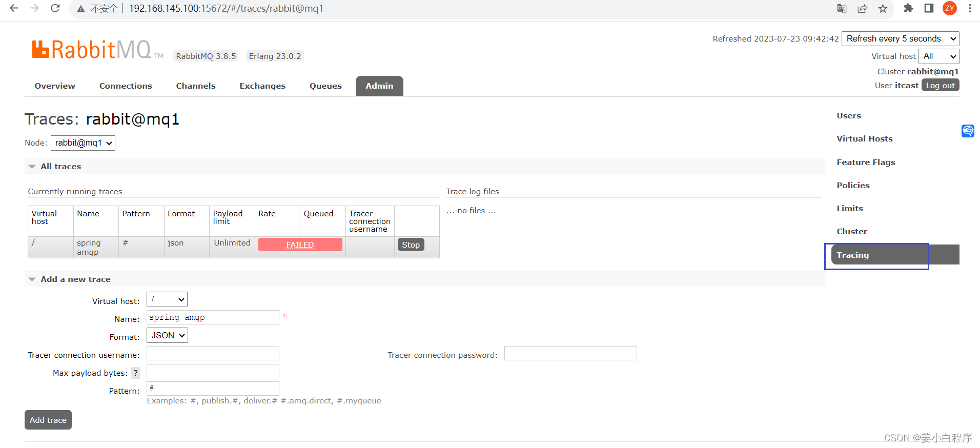The image size is (980, 448).
Task: Click the red FAILED rate indicator
Action: pyautogui.click(x=300, y=245)
